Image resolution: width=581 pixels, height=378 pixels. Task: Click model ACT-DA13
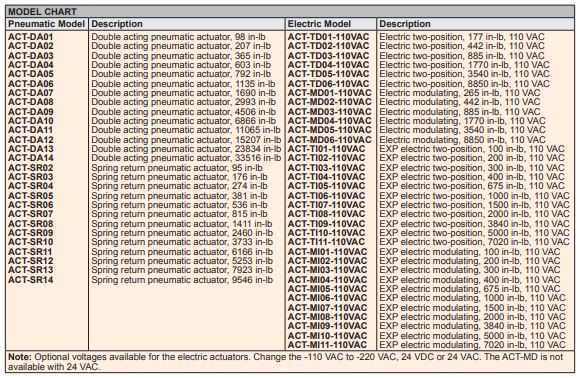pos(31,149)
